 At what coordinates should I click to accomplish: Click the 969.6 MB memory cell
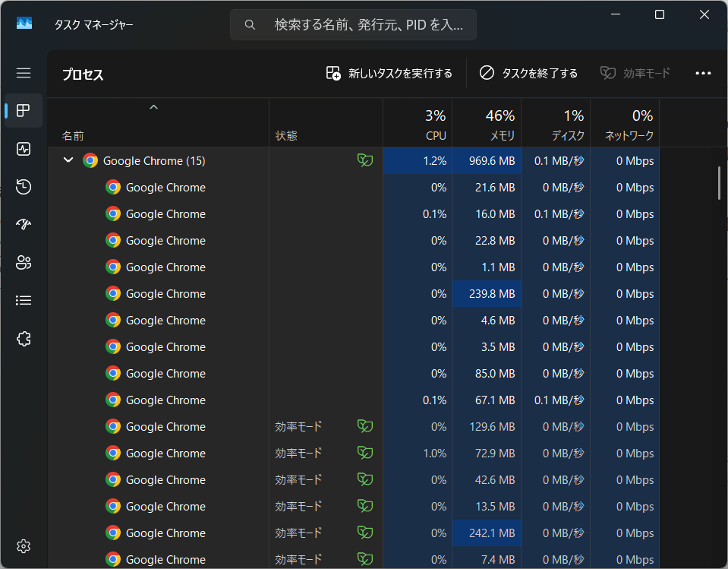coord(487,161)
